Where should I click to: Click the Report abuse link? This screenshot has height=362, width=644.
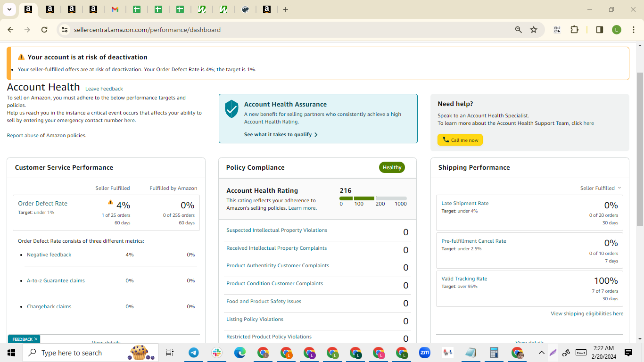tap(23, 136)
